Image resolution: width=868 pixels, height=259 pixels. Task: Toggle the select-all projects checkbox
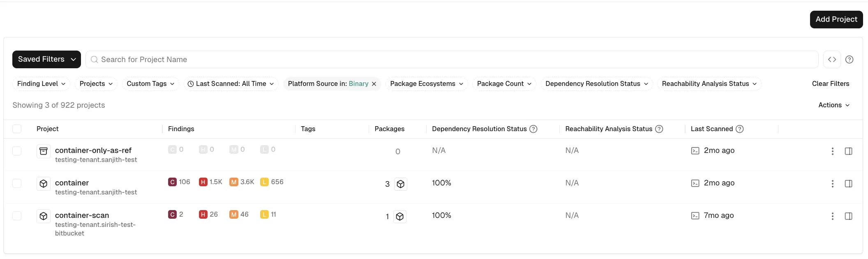pyautogui.click(x=17, y=129)
